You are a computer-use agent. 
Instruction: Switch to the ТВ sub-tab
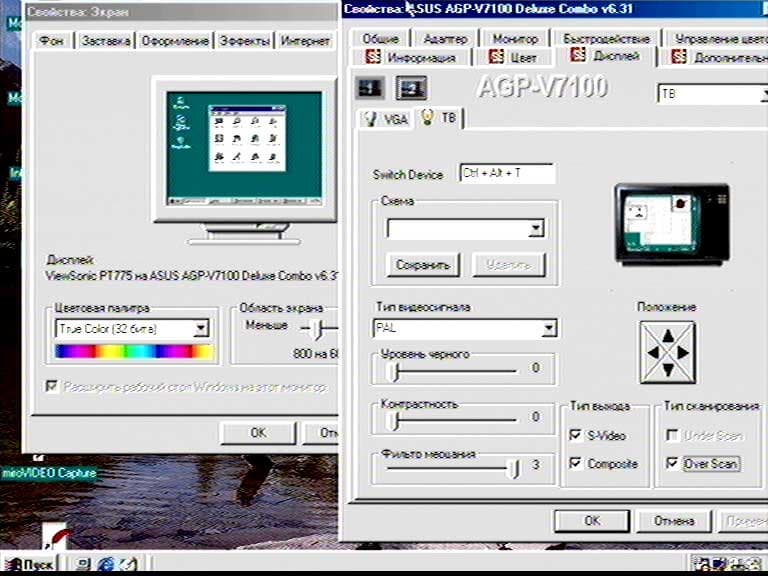pos(440,118)
